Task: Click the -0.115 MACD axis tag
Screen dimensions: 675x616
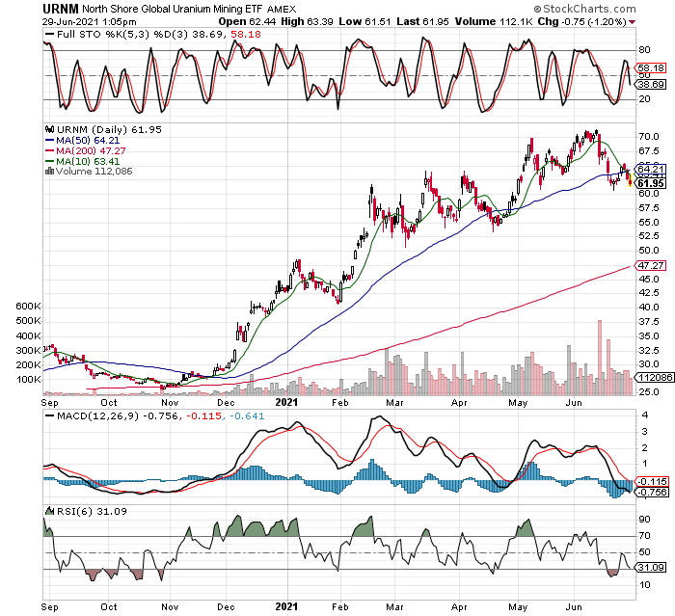Action: 652,482
